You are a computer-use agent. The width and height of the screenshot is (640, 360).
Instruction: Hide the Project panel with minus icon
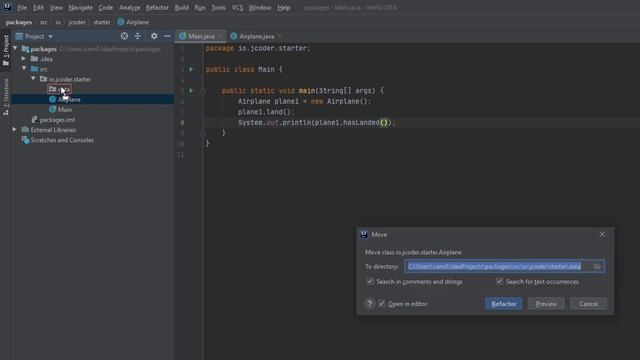[x=167, y=36]
